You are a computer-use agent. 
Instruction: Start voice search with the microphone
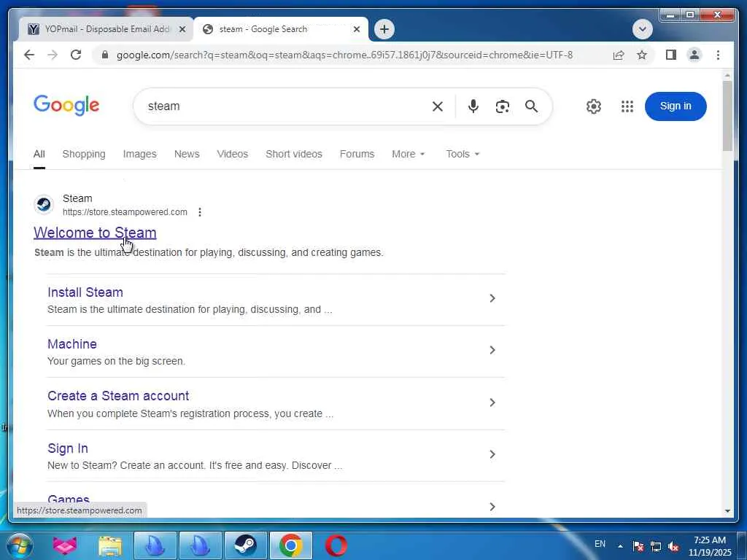click(x=473, y=106)
